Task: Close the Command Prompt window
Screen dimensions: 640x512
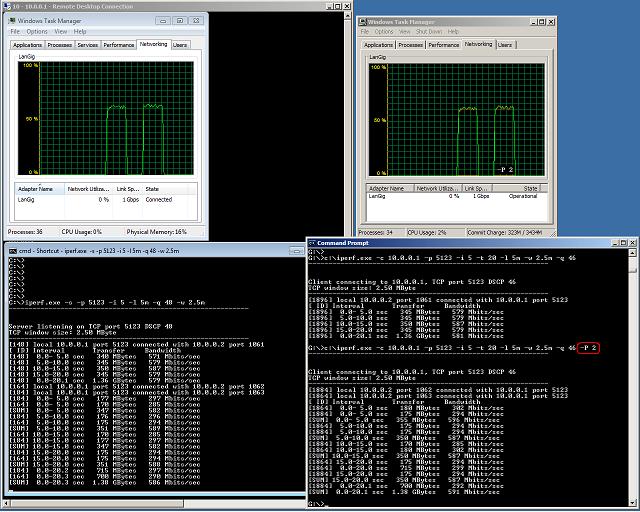Action: point(632,243)
